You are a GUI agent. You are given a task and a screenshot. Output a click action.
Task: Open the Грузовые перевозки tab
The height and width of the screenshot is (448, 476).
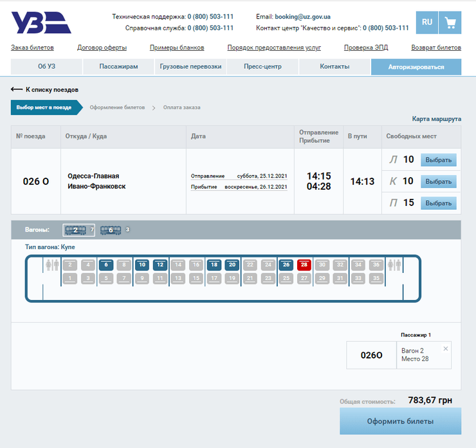(190, 67)
